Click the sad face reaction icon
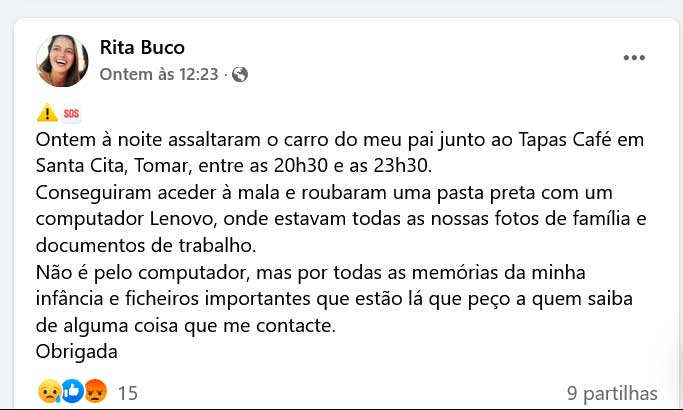The height and width of the screenshot is (410, 683). click(48, 392)
